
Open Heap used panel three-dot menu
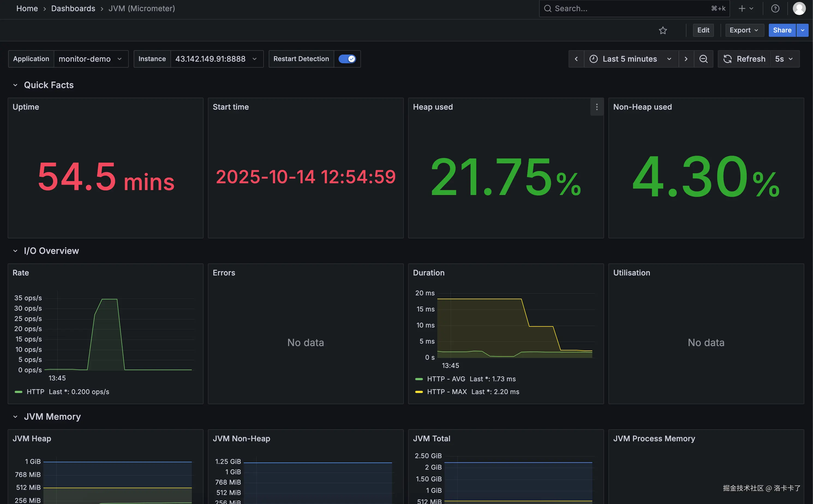(597, 107)
